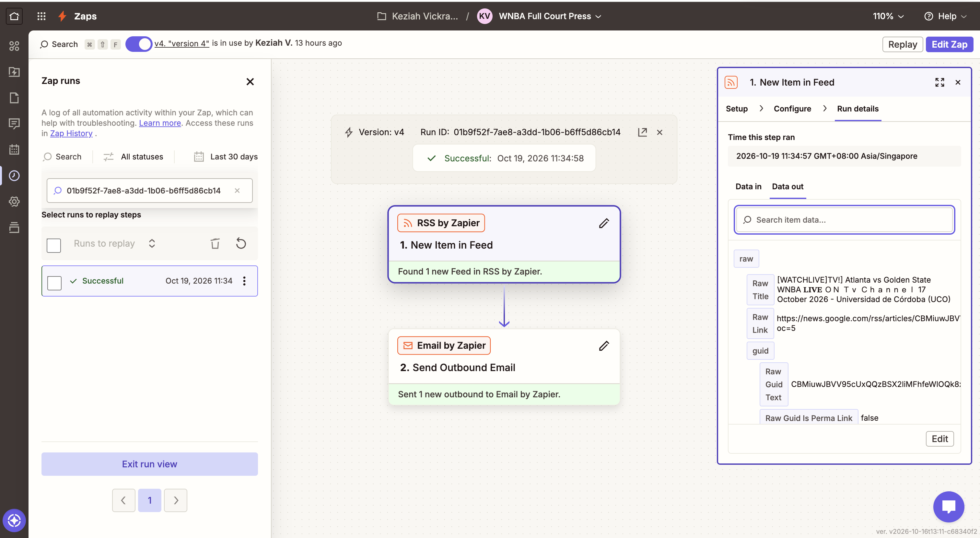
Task: Open the 110% zoom dropdown
Action: [x=888, y=16]
